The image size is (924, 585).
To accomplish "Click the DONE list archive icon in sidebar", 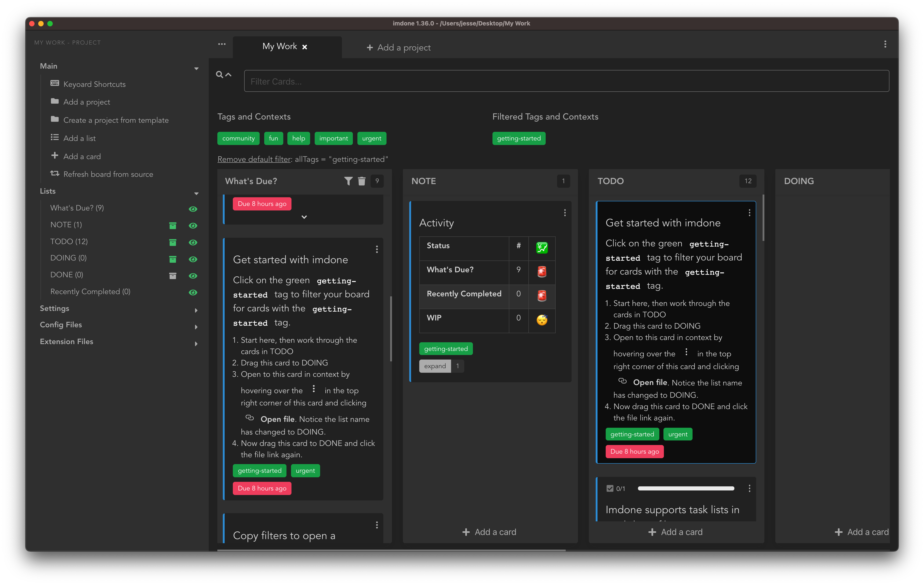I will (x=173, y=276).
